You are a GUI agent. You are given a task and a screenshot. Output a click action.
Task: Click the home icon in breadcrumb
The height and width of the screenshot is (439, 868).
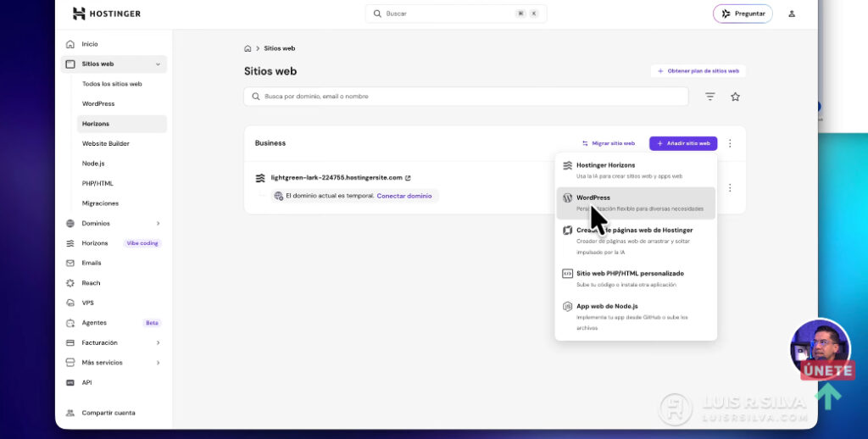coord(248,48)
